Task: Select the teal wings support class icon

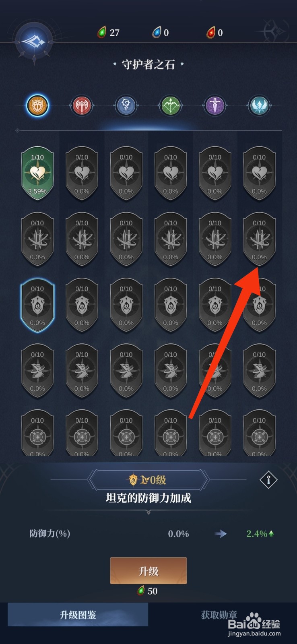Action: coord(259,106)
